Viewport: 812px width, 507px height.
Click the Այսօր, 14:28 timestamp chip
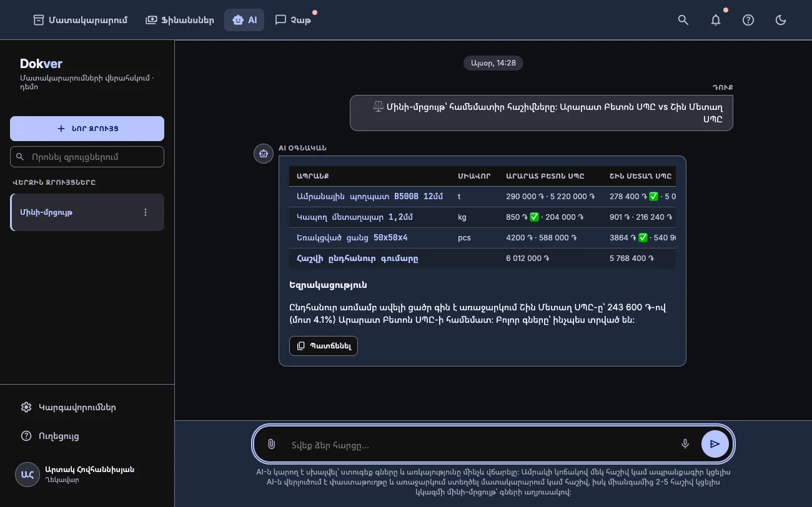(x=493, y=63)
